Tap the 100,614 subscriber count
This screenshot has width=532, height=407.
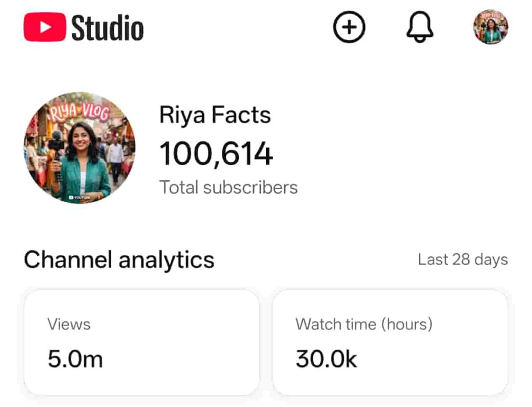click(x=216, y=154)
